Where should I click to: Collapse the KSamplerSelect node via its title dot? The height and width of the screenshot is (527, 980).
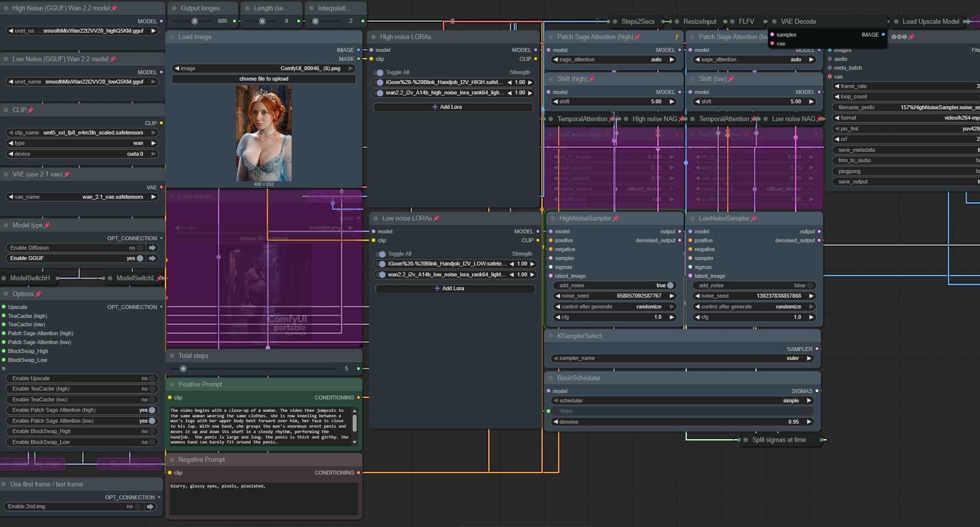click(550, 336)
